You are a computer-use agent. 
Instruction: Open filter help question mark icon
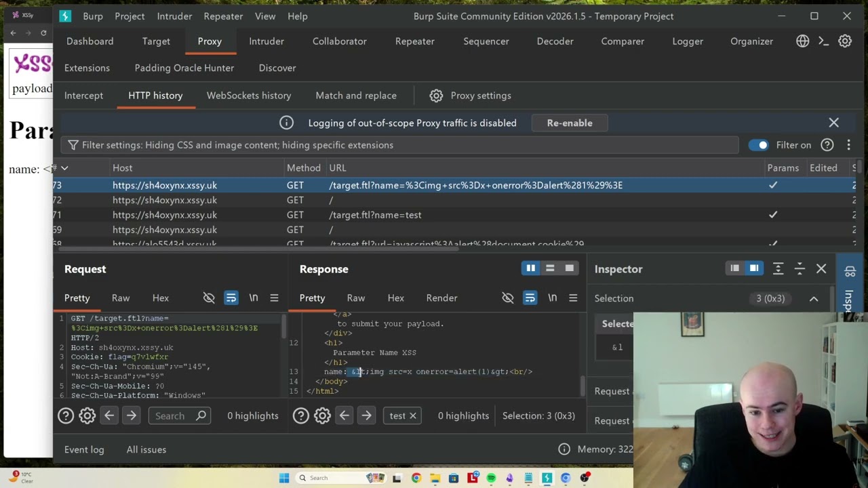827,145
